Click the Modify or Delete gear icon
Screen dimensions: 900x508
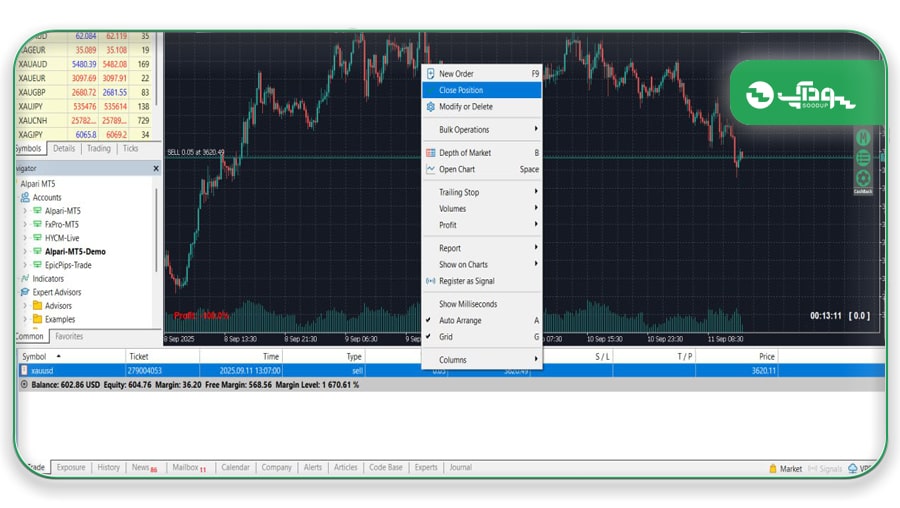click(430, 107)
